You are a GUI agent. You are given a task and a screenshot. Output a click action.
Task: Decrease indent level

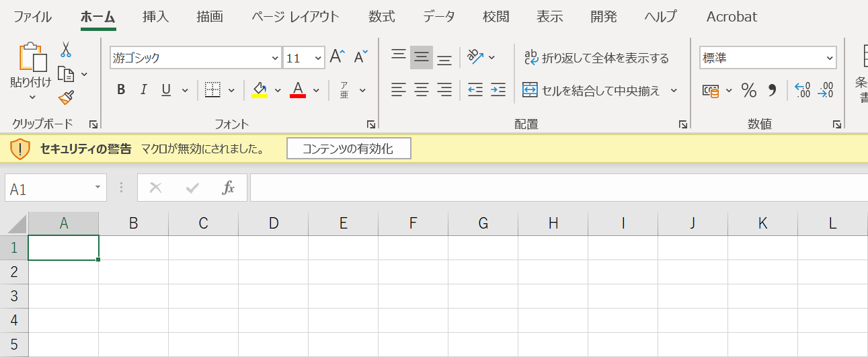click(475, 89)
